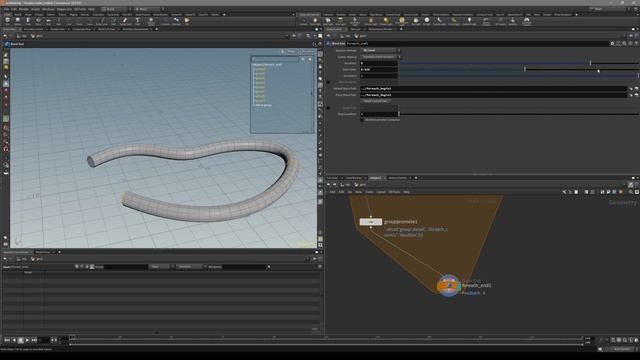The image size is (640, 360).
Task: Open the File menu
Action: pos(6,9)
